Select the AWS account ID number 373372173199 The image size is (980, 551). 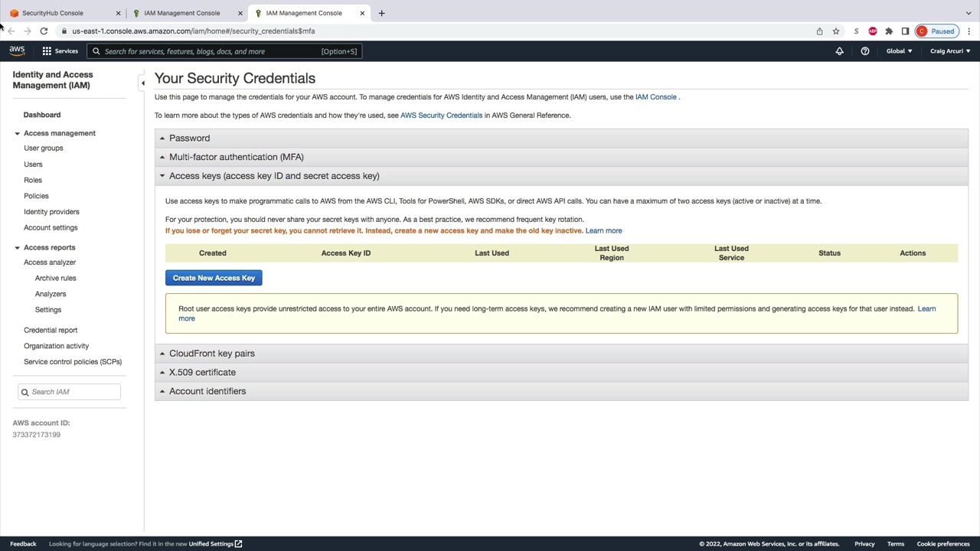click(x=36, y=435)
